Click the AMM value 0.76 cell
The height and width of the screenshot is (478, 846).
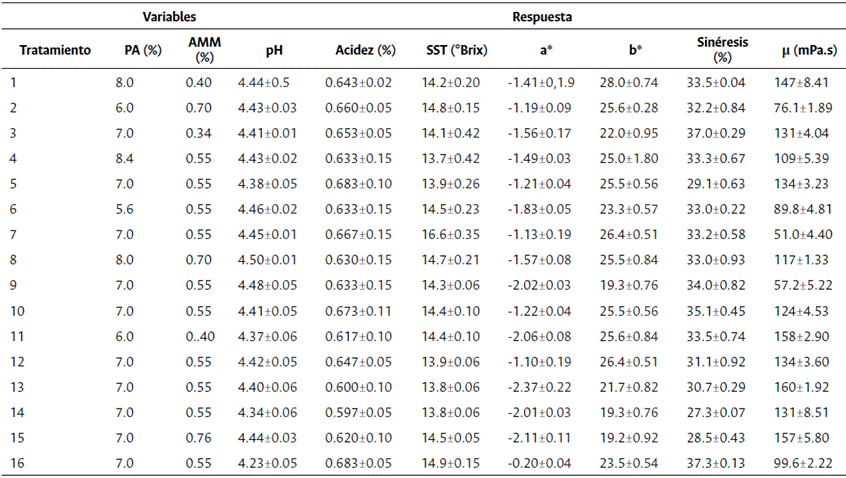tap(197, 439)
